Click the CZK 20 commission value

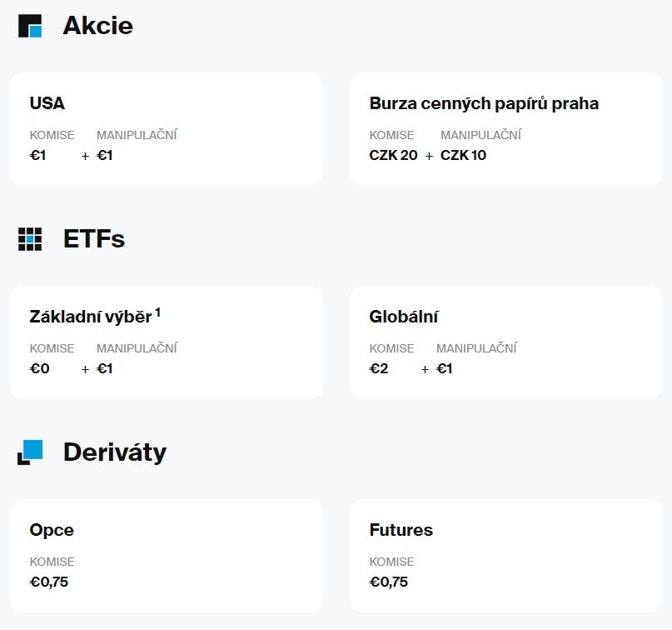393,155
